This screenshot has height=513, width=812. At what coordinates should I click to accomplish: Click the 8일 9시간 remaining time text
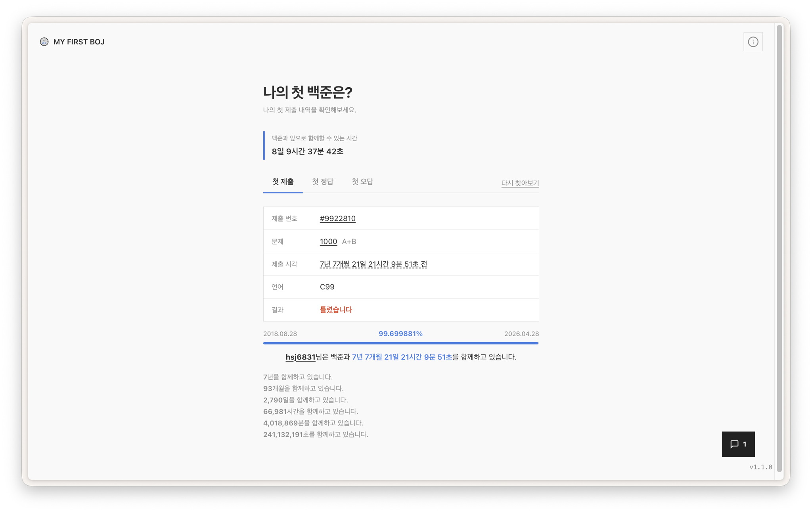coord(307,151)
